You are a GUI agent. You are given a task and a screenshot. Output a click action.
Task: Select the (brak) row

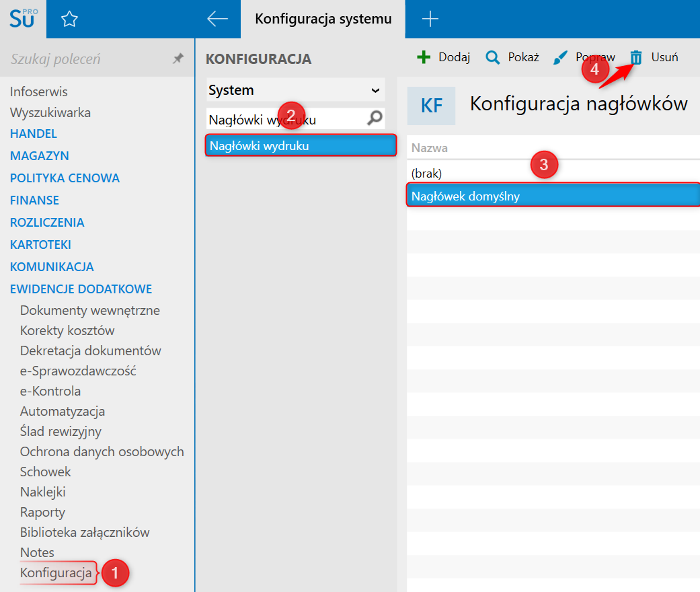coord(553,173)
